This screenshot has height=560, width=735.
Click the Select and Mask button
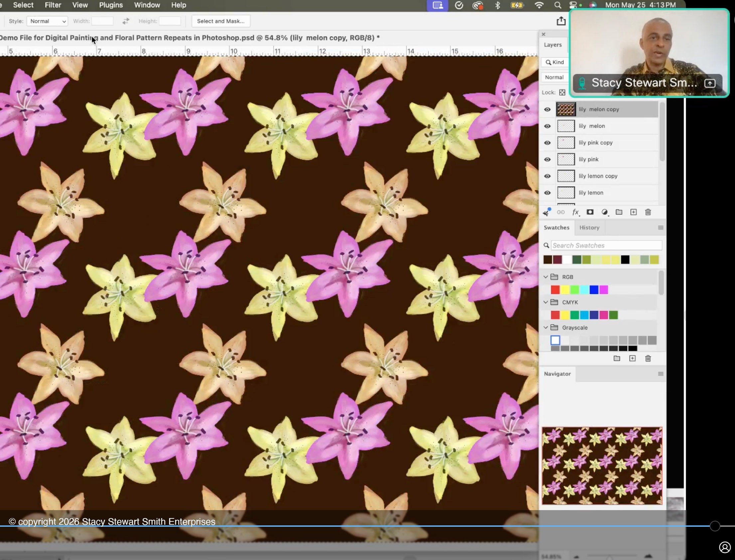coord(221,21)
